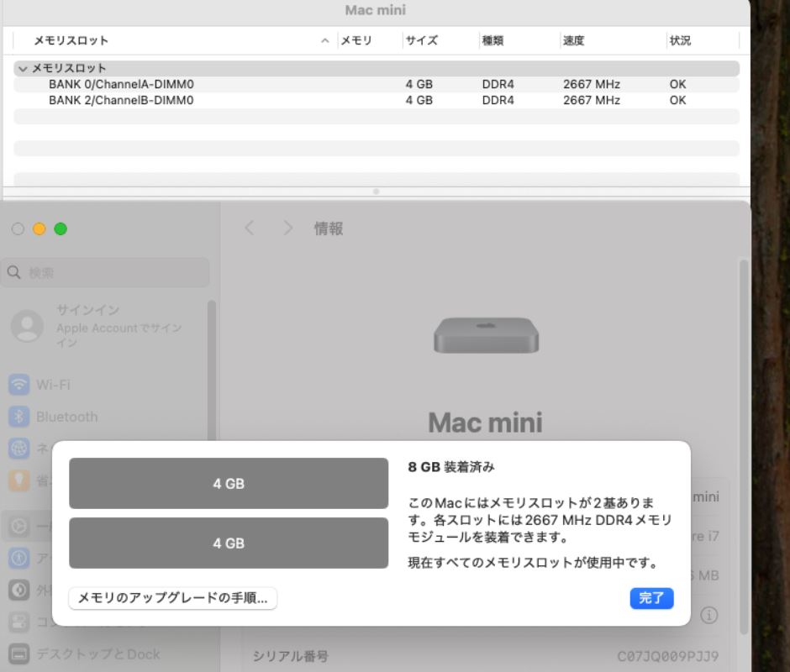Open メモリのアップグレードの手順... instructions
790x672 pixels.
173,598
